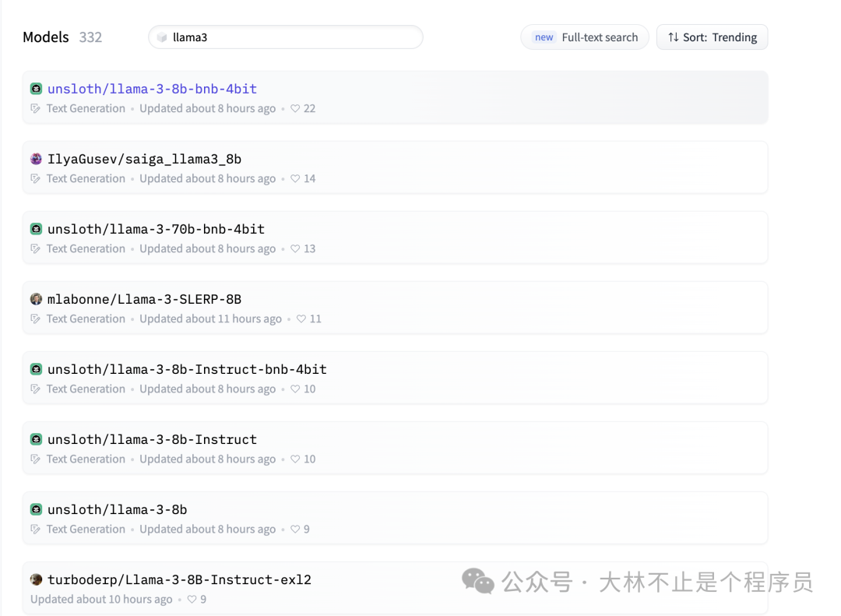The image size is (841, 616).
Task: Click 'Text Generation' label under Llama-3-SLERP-8B
Action: click(x=86, y=319)
